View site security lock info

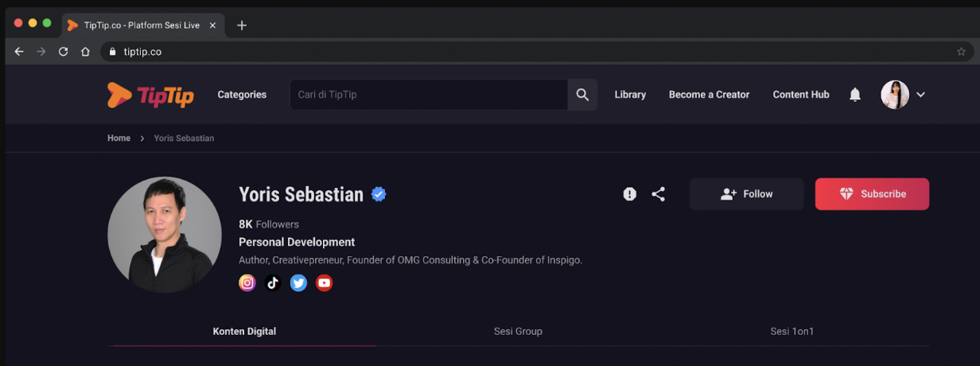click(113, 52)
